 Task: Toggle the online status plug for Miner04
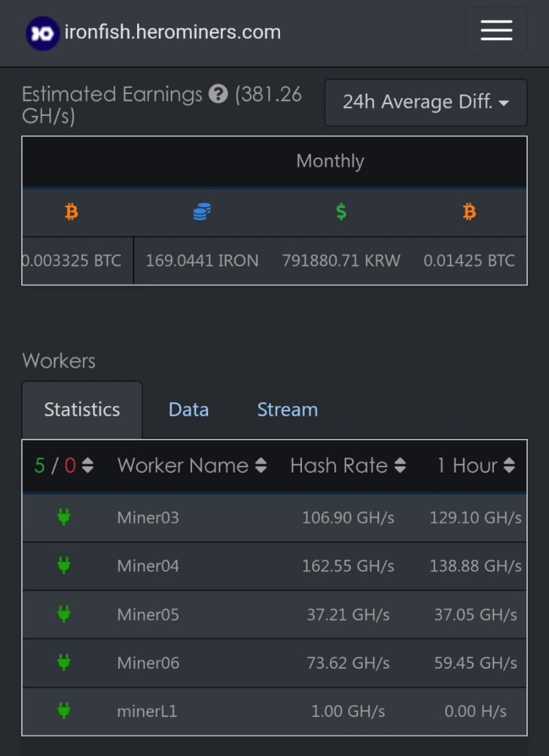64,566
